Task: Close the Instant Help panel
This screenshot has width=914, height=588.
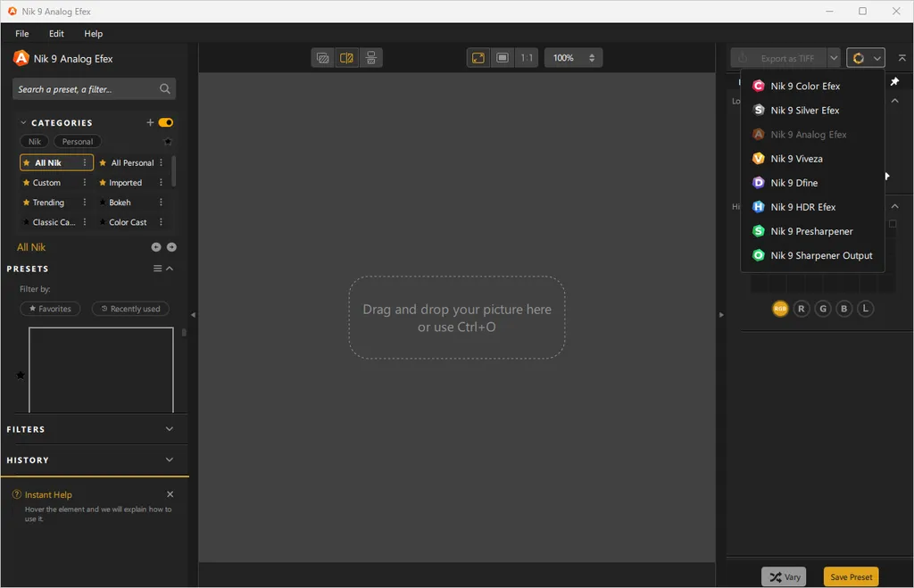Action: coord(170,494)
